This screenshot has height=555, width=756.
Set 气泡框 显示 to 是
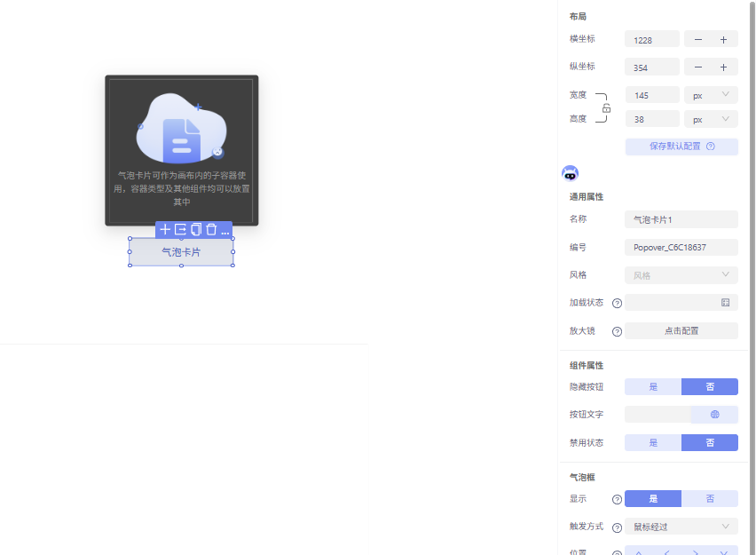(x=653, y=498)
